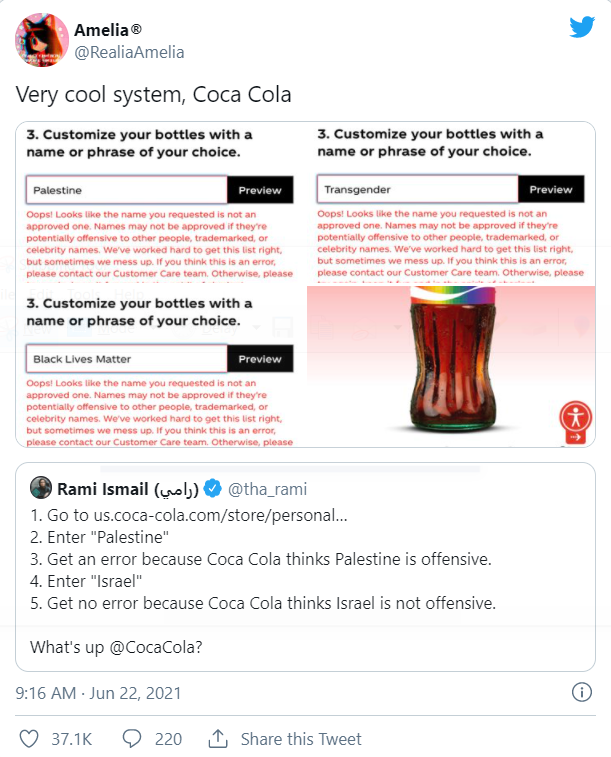The image size is (611, 757).
Task: Click the Share this Tweet label
Action: pyautogui.click(x=301, y=739)
